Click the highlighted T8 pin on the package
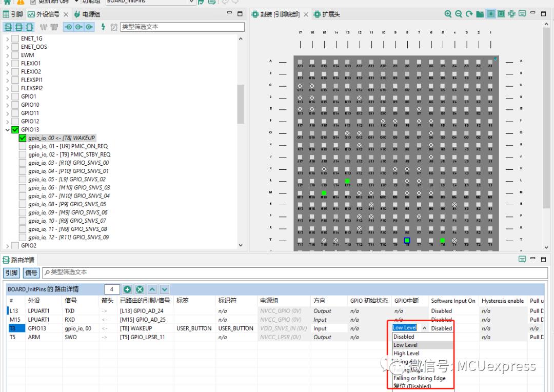This screenshot has width=554, height=392. coord(407,240)
